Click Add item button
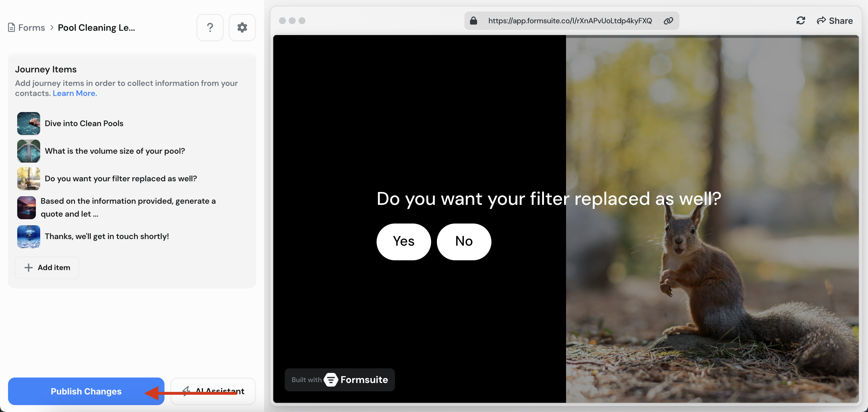 pos(47,267)
